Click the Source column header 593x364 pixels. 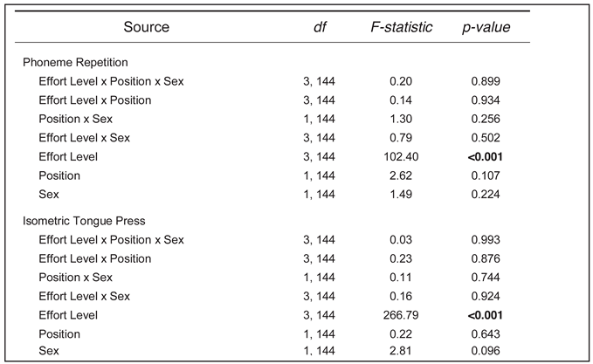146,27
